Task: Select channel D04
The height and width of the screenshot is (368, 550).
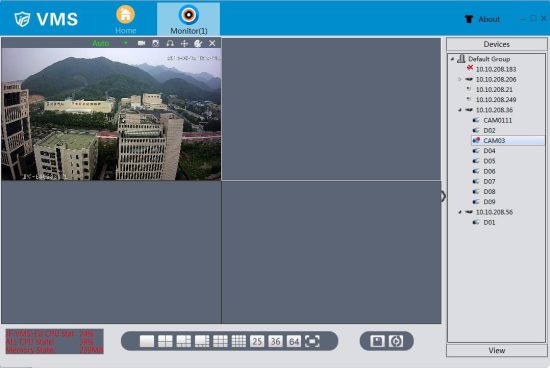Action: tap(489, 150)
